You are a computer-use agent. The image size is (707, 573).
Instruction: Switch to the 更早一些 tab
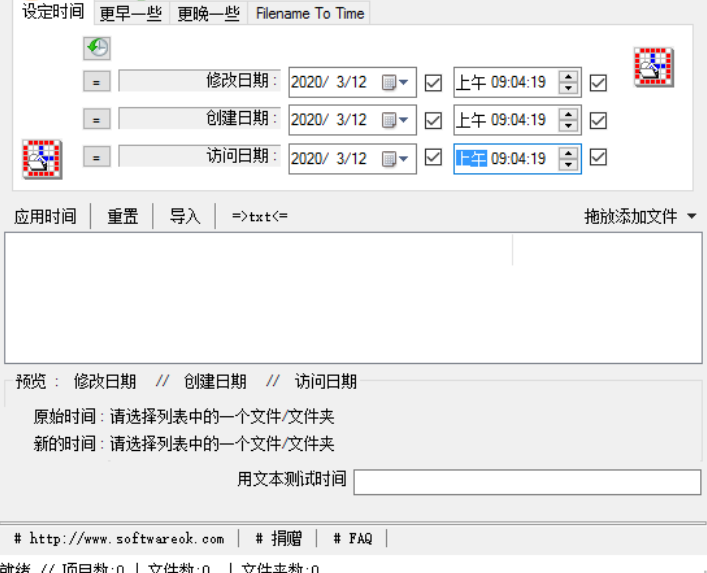point(131,14)
